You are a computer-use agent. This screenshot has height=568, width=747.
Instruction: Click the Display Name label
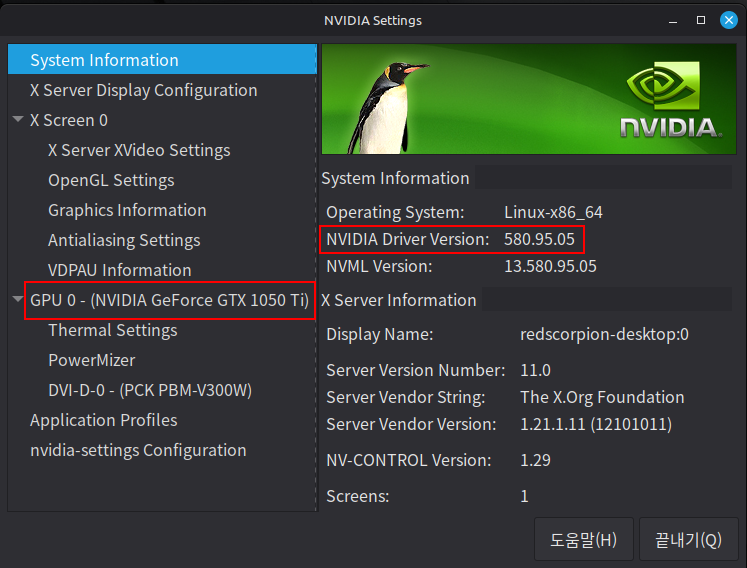380,335
